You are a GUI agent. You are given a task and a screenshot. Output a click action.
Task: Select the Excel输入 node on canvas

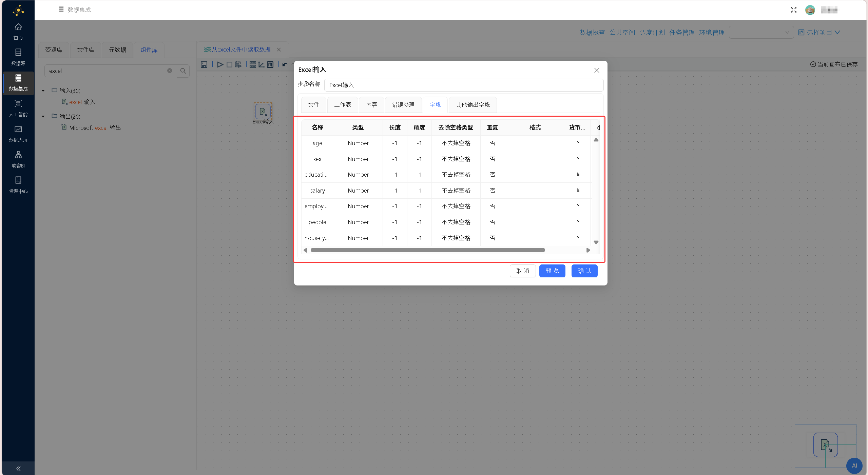(x=263, y=111)
